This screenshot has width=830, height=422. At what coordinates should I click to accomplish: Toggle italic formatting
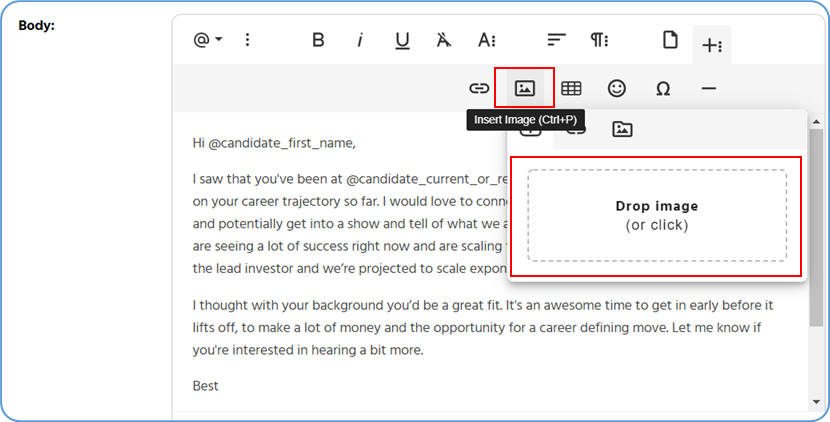tap(360, 41)
